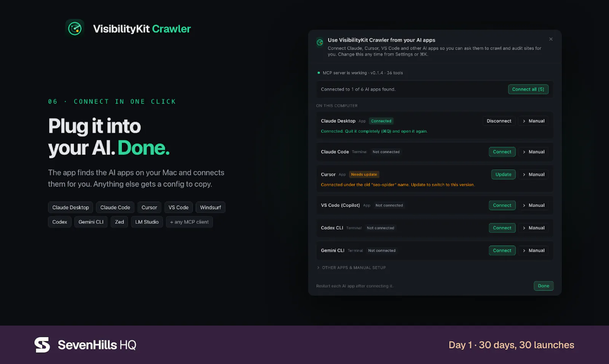Viewport: 609px width, 364px height.
Task: Click the green Connected badge for Claude Desktop
Action: 381,121
